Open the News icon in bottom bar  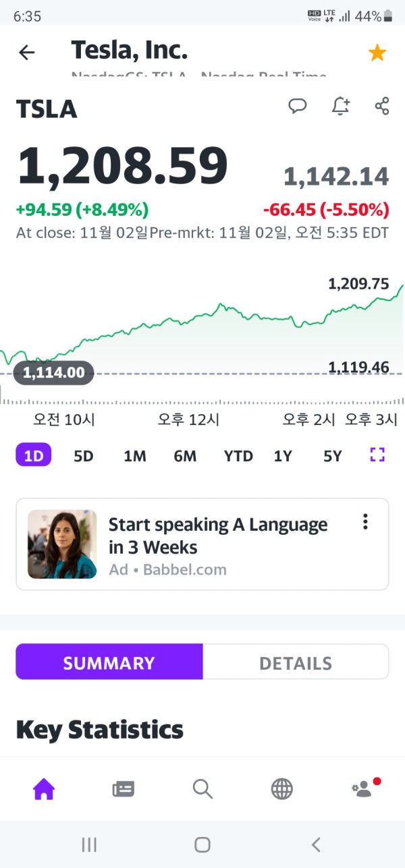(x=123, y=788)
